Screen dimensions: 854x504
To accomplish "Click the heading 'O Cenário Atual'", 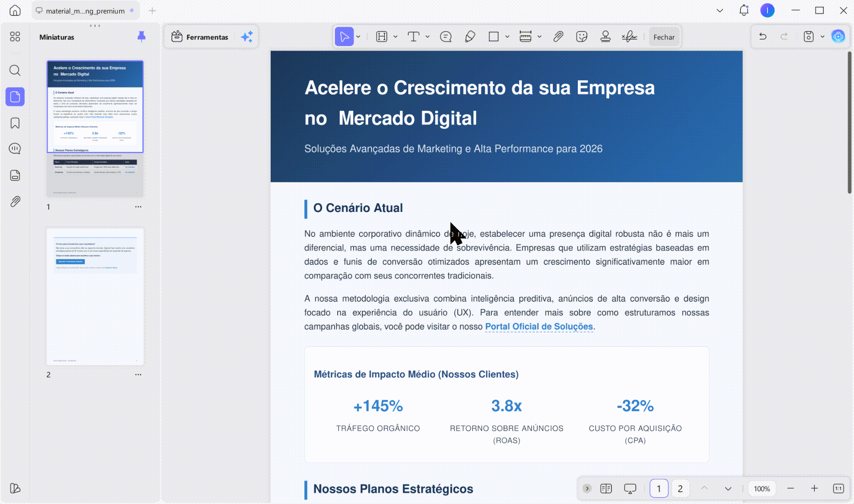I will click(358, 208).
